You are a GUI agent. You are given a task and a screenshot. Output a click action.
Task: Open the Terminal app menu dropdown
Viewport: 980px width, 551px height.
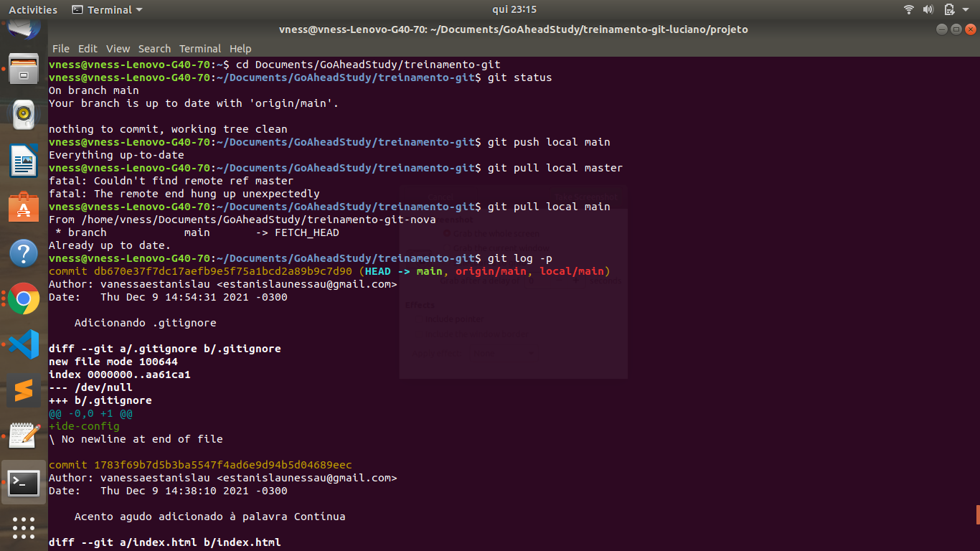[x=107, y=9]
